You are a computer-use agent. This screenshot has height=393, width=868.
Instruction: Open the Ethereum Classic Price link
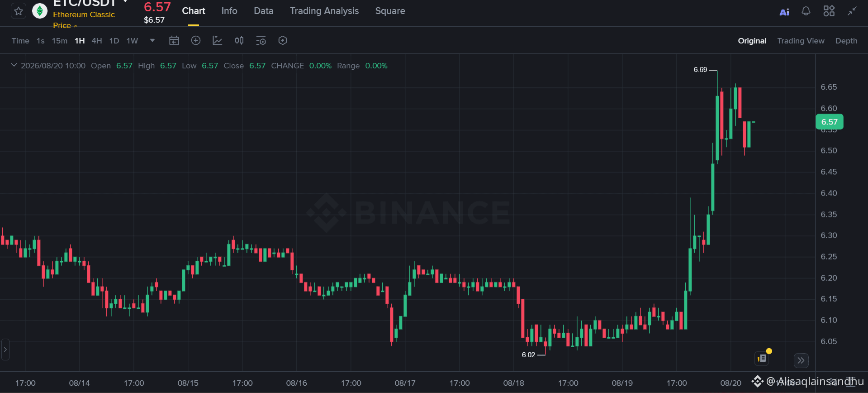84,20
